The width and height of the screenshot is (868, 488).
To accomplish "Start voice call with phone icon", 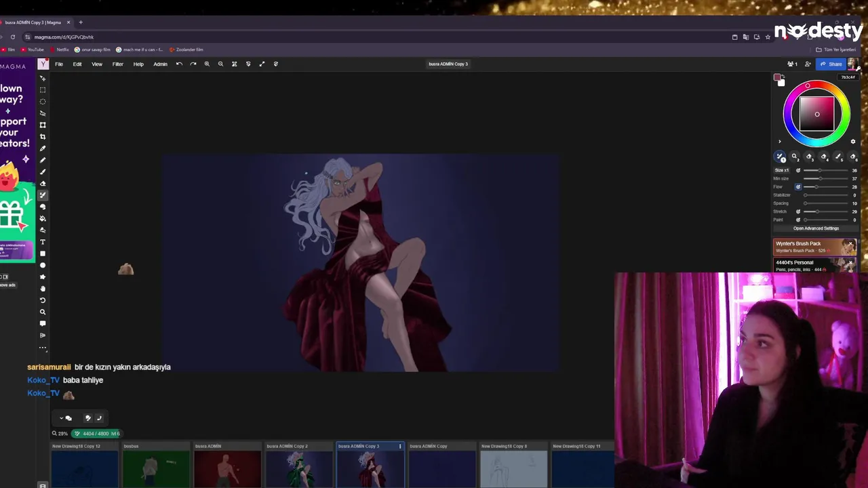I will point(99,418).
